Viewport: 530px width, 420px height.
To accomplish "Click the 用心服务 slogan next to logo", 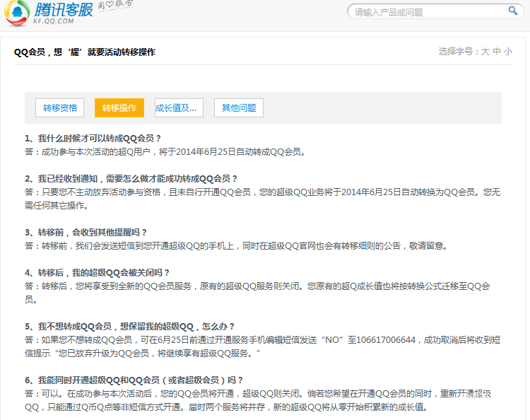I will (116, 5).
